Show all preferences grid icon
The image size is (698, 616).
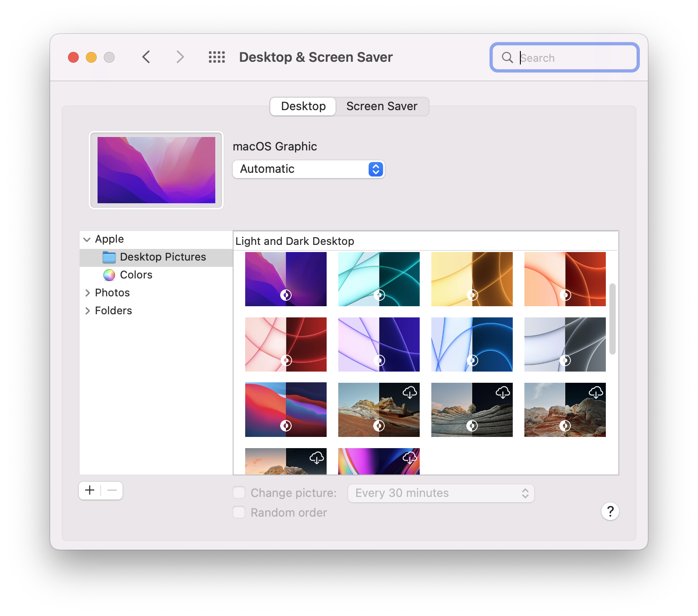click(217, 57)
